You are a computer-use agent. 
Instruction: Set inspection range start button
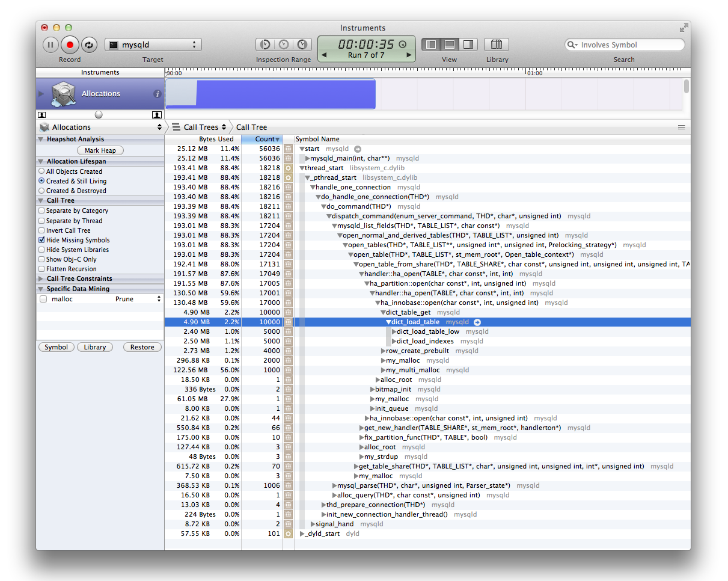point(265,45)
